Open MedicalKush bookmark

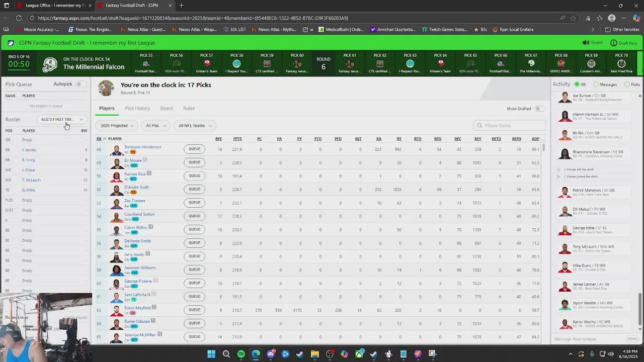point(341,30)
